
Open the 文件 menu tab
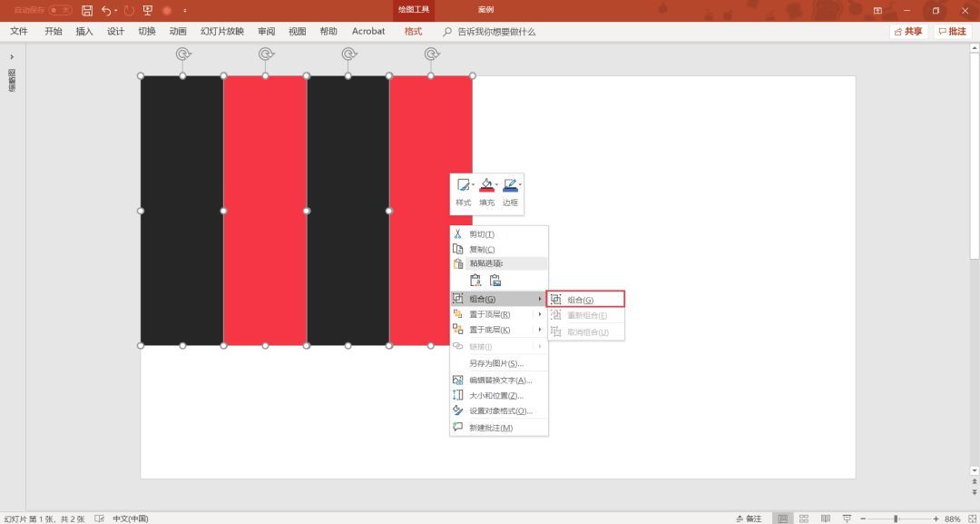[19, 31]
